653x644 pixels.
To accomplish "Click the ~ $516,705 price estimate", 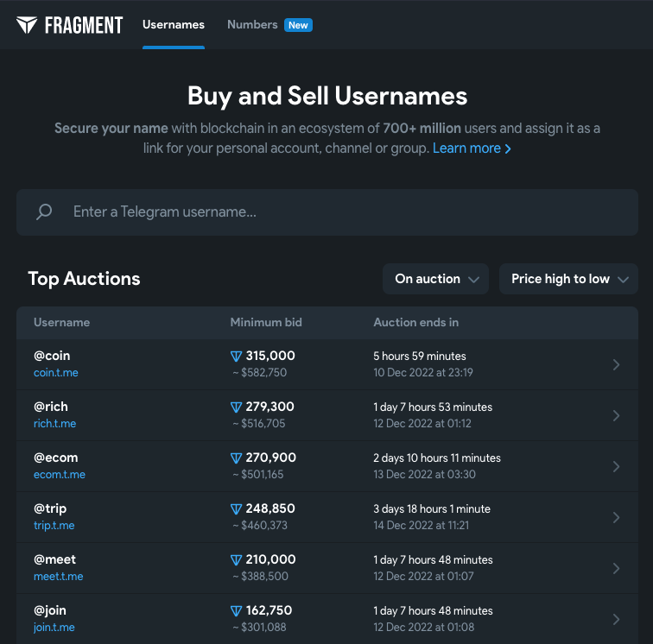I will tap(258, 423).
